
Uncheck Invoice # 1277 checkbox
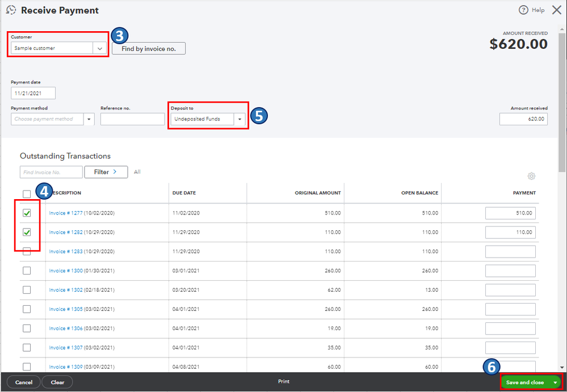coord(27,213)
